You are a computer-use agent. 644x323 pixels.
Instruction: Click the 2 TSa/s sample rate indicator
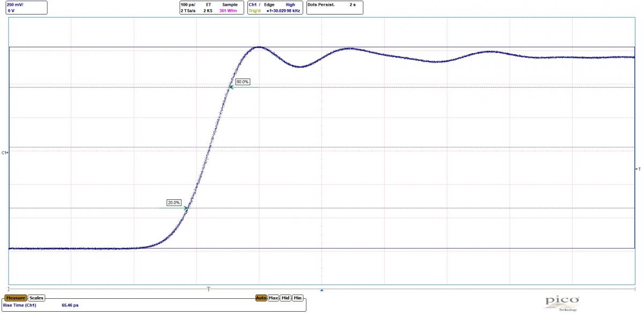[x=188, y=10]
